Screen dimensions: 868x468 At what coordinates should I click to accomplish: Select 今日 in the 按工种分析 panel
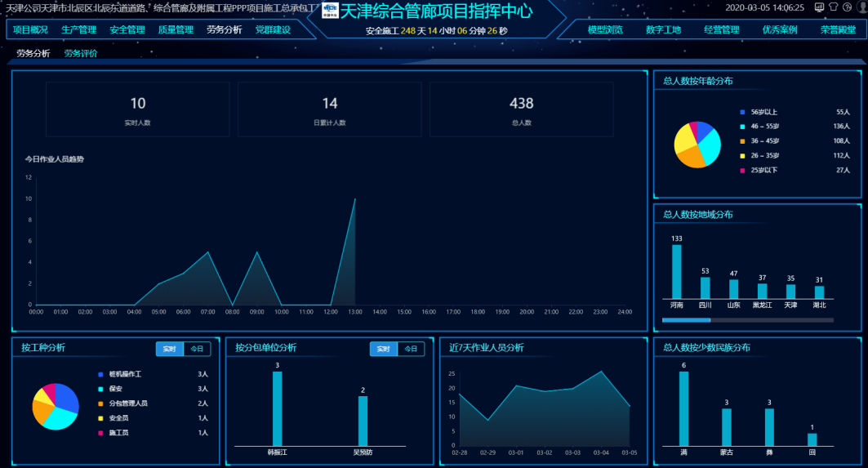[x=197, y=349]
